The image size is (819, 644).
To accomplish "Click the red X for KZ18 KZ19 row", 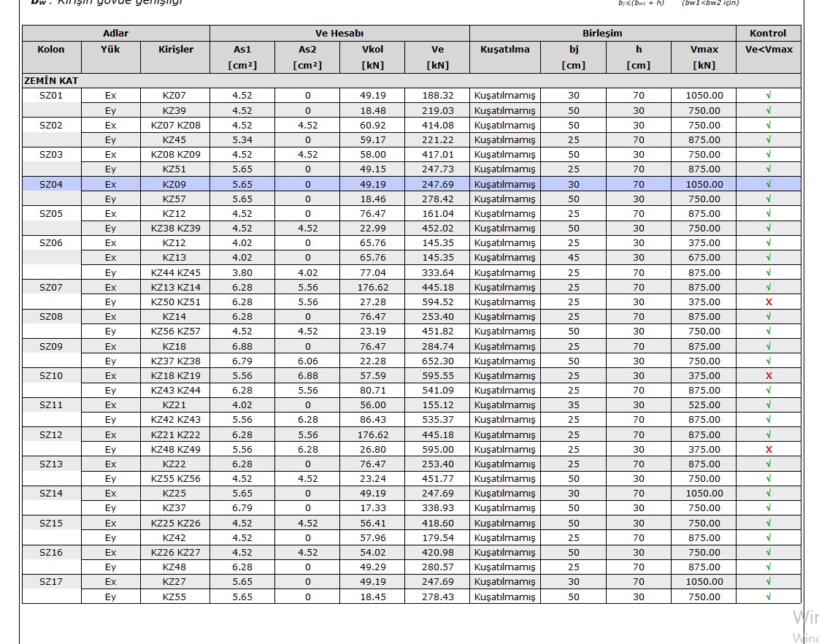I will tap(769, 375).
